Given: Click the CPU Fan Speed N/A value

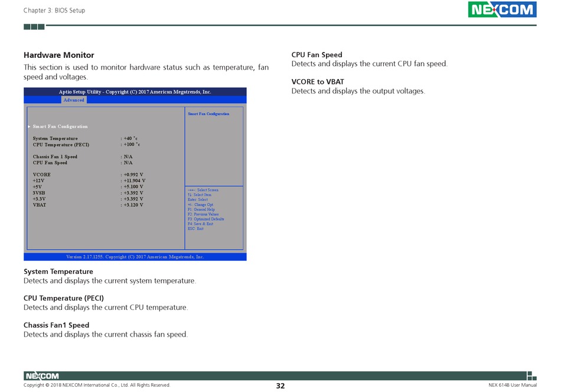Looking at the screenshot, I should tap(128, 163).
